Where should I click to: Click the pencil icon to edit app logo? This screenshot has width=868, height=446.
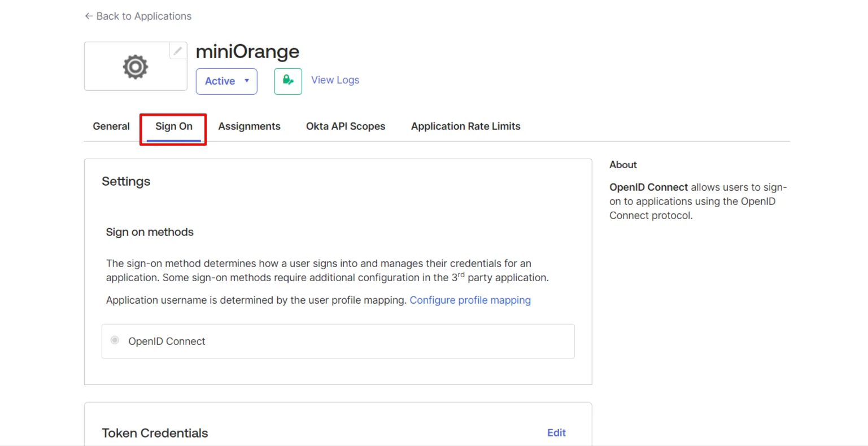click(178, 51)
